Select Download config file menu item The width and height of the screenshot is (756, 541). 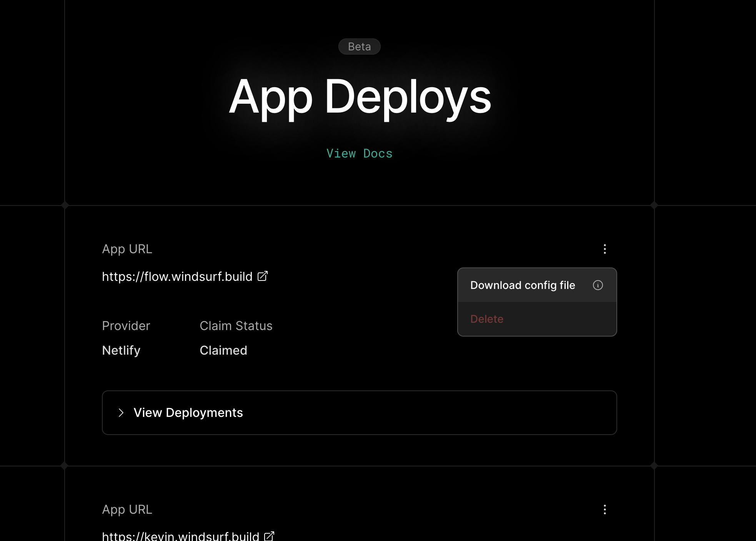[537, 285]
